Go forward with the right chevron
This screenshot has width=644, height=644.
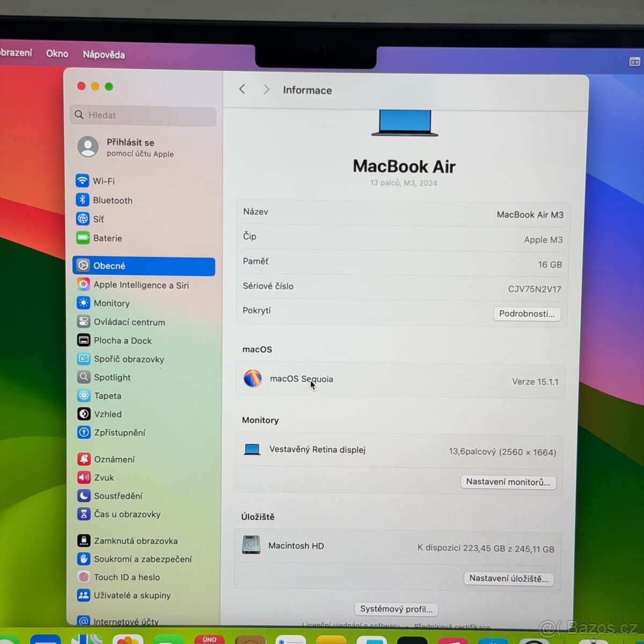(266, 90)
